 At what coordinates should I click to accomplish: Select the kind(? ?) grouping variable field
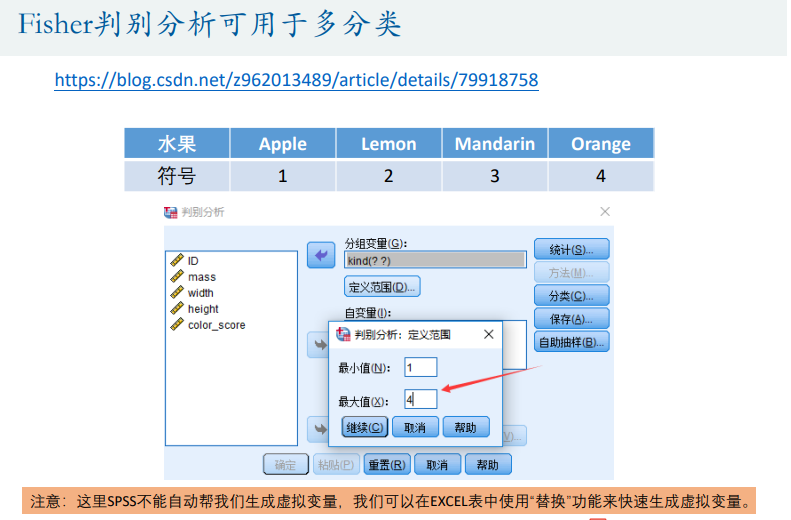[x=434, y=260]
